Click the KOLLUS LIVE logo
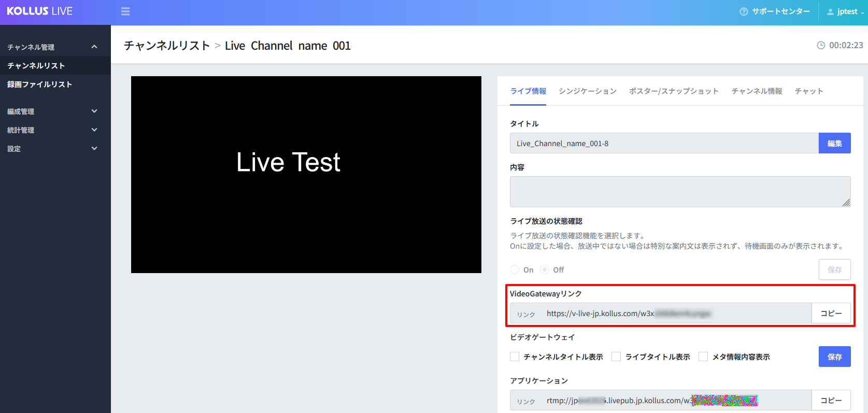The width and height of the screenshot is (868, 413). pos(40,11)
